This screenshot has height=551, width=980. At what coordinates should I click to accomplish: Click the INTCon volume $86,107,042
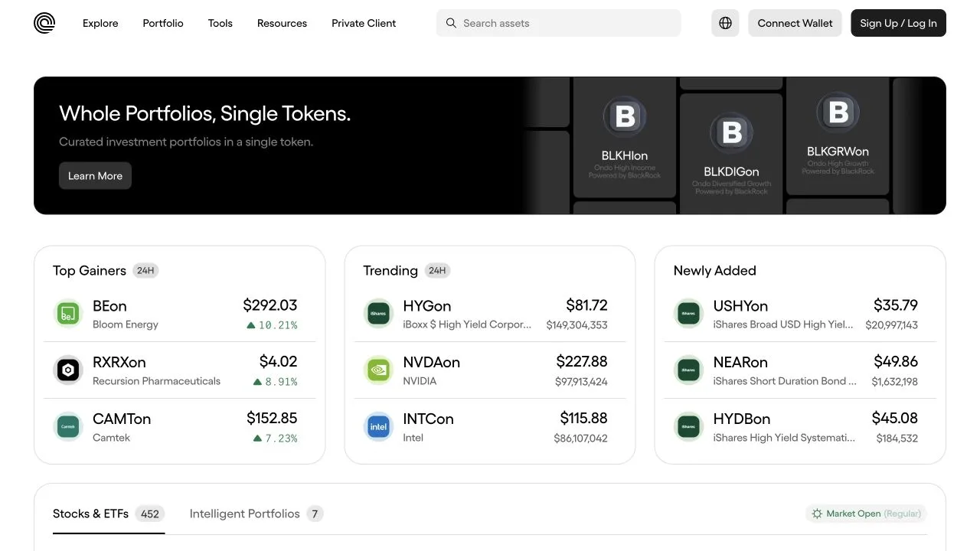click(x=580, y=439)
